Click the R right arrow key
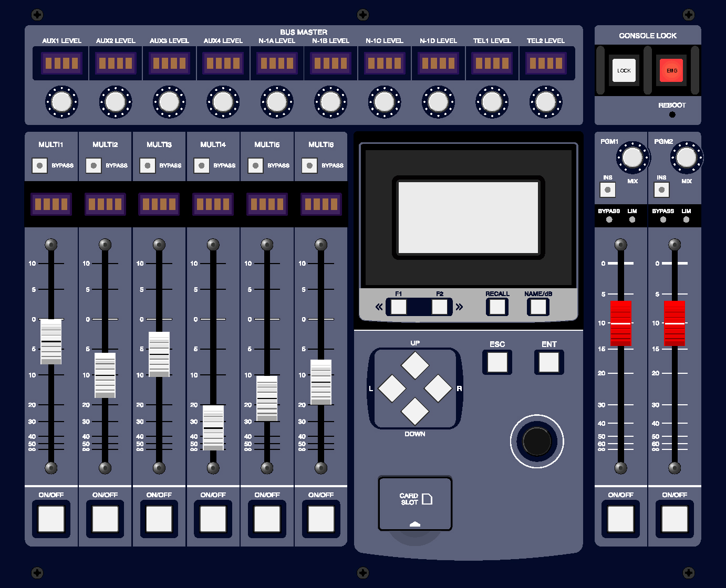 (438, 388)
